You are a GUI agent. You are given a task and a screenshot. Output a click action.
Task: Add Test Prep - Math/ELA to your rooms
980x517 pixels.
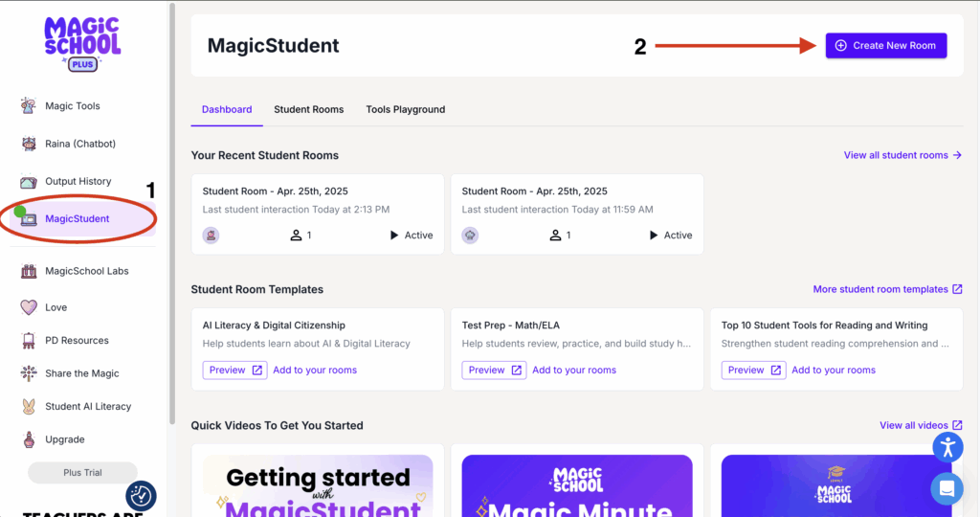pos(574,371)
